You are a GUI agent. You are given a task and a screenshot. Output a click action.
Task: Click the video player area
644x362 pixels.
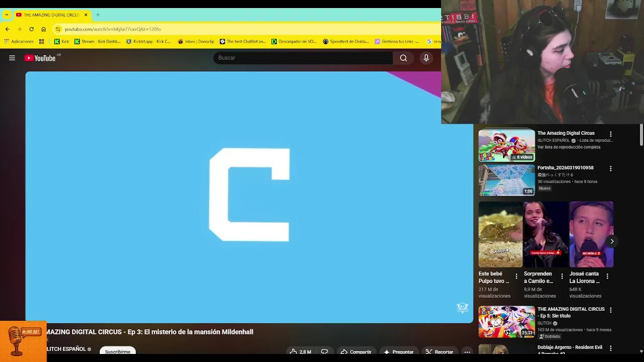tap(249, 197)
